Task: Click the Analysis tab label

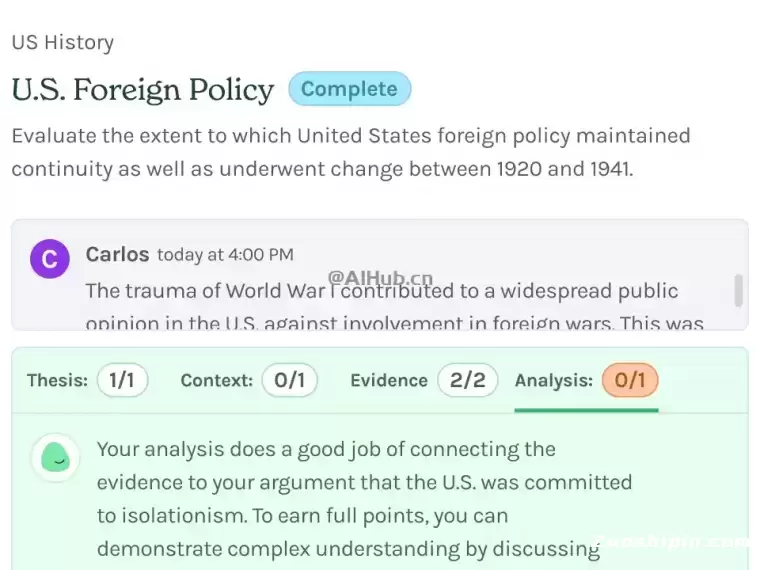Action: (553, 380)
